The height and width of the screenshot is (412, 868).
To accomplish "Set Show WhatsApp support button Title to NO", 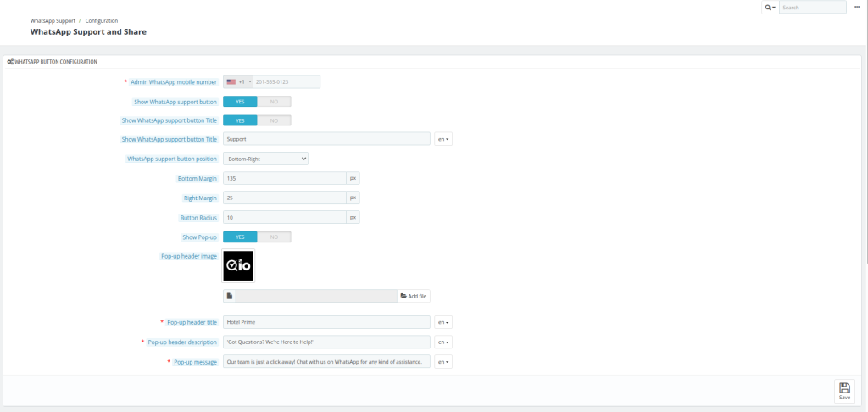I will point(274,120).
